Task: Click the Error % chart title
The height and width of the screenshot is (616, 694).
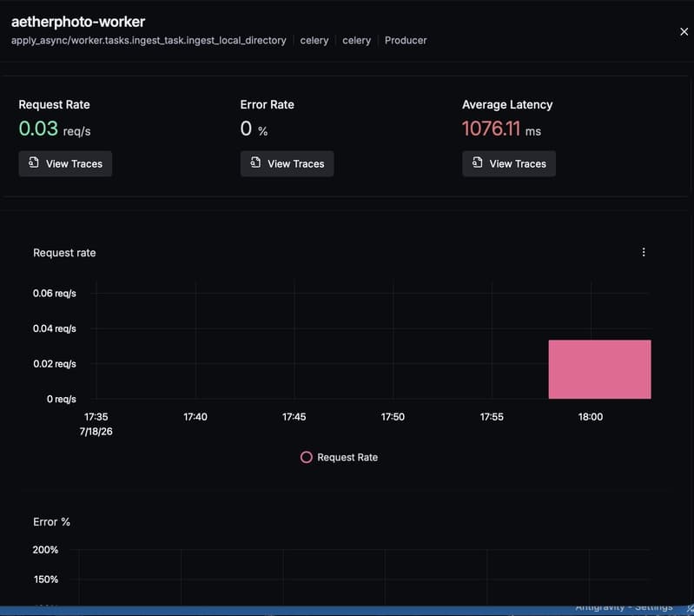Action: 51,522
